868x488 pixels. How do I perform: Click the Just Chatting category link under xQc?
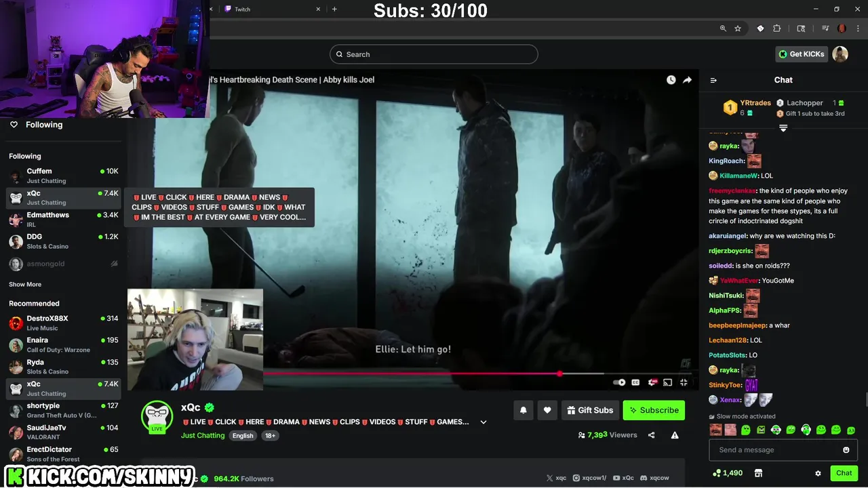pyautogui.click(x=203, y=435)
